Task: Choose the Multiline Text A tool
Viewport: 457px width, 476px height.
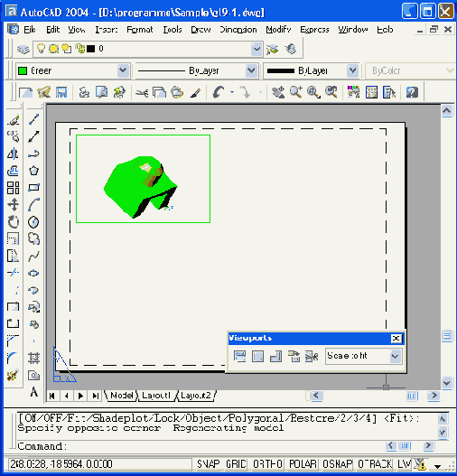Action: click(x=34, y=392)
